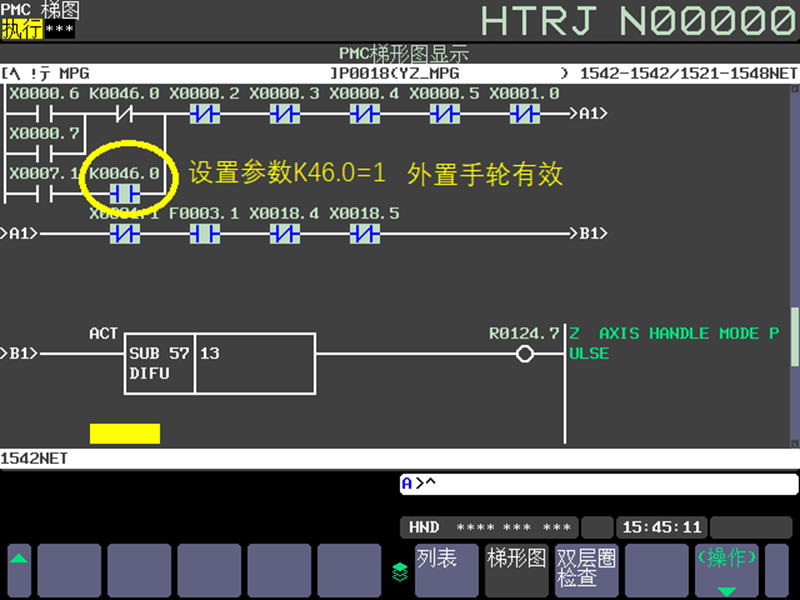The height and width of the screenshot is (600, 800).
Task: Click the X0000.6 normally-open contact
Action: (x=45, y=113)
